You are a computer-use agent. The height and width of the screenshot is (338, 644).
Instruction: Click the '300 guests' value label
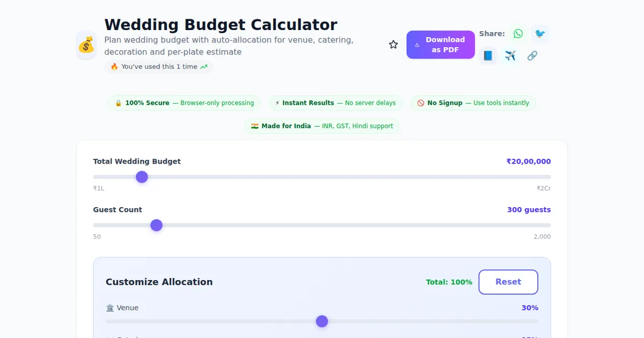(x=529, y=210)
